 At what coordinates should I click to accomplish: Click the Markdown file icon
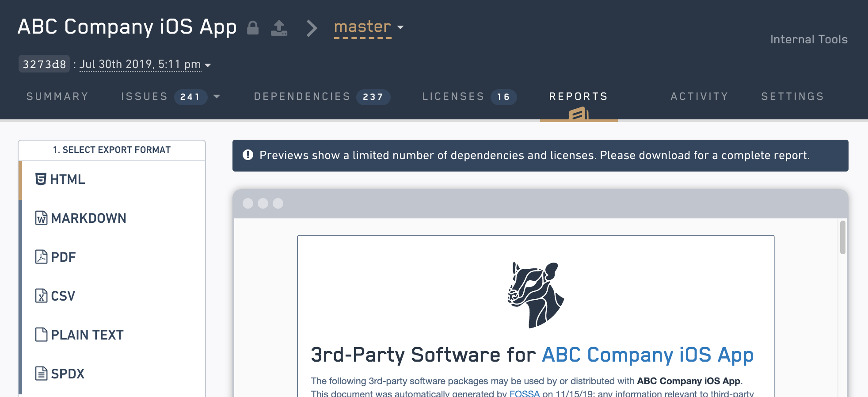point(41,218)
